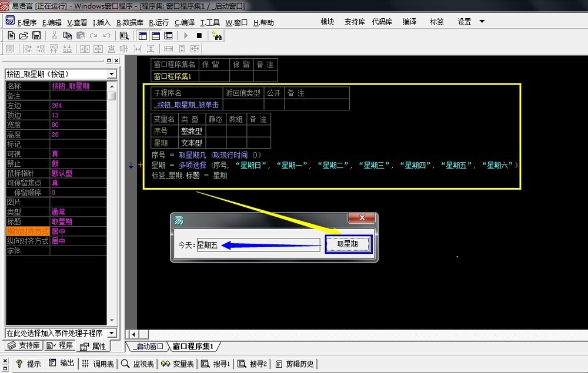Open the 搜寻1 bottom tab
588x373 pixels.
[216, 364]
